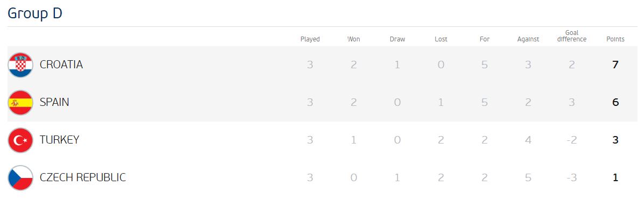Click the Draw column header
644x200 pixels.
[x=397, y=39]
